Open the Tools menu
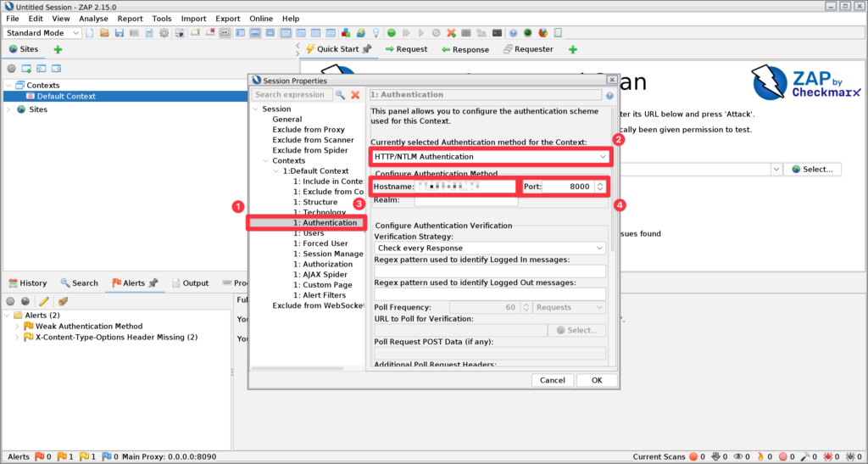The height and width of the screenshot is (464, 868). pos(162,19)
